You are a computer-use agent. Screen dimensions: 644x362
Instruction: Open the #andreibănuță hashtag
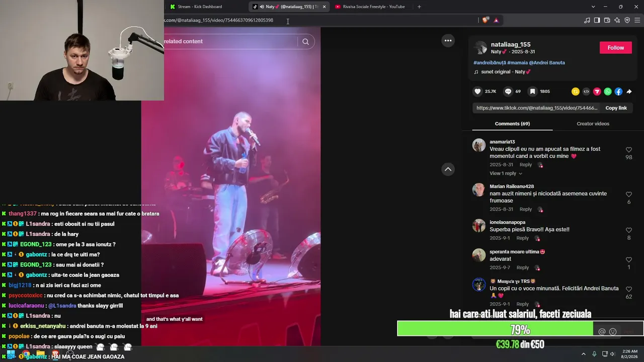(x=490, y=63)
